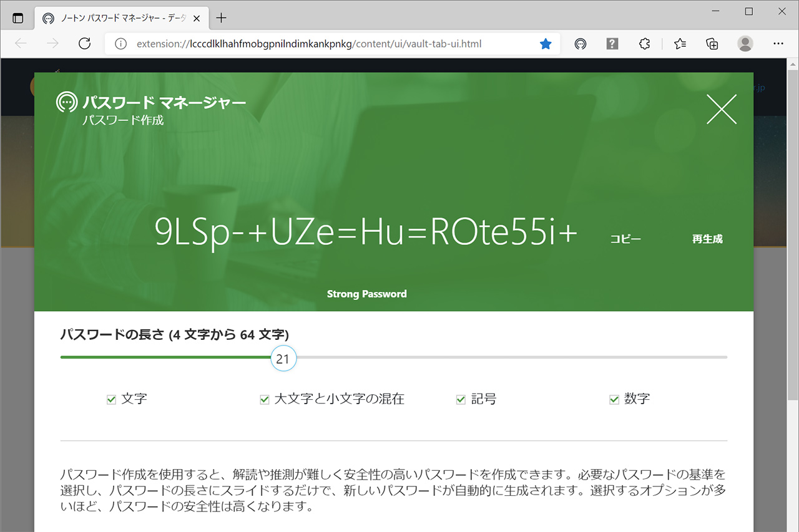This screenshot has height=532, width=799.
Task: Click the question mark extension icon
Action: pyautogui.click(x=612, y=44)
